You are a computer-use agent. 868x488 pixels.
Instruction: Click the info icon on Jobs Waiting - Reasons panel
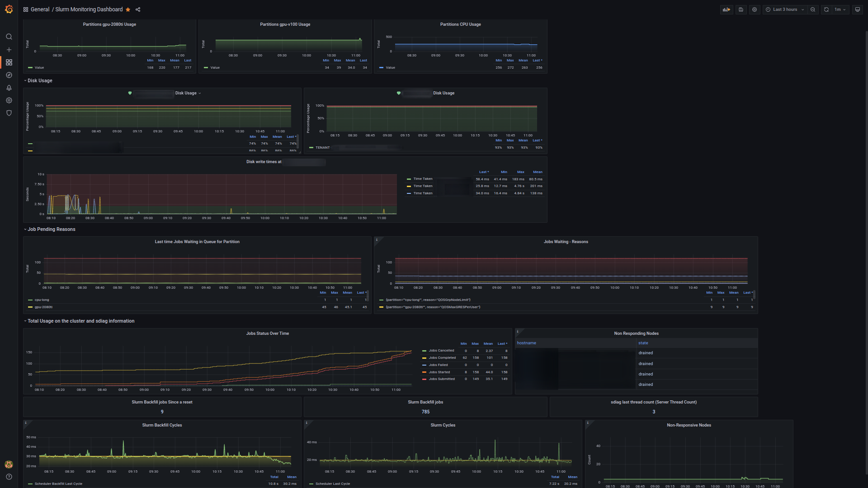(x=377, y=240)
